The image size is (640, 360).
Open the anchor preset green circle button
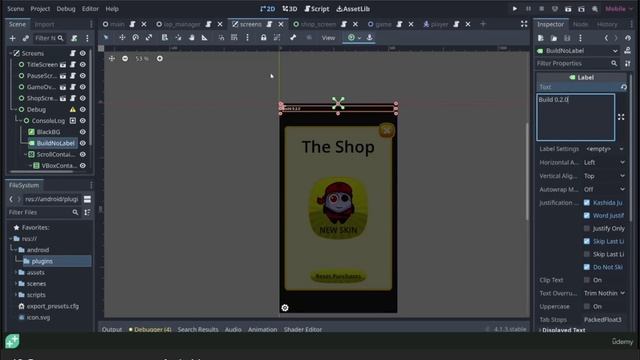pyautogui.click(x=351, y=38)
